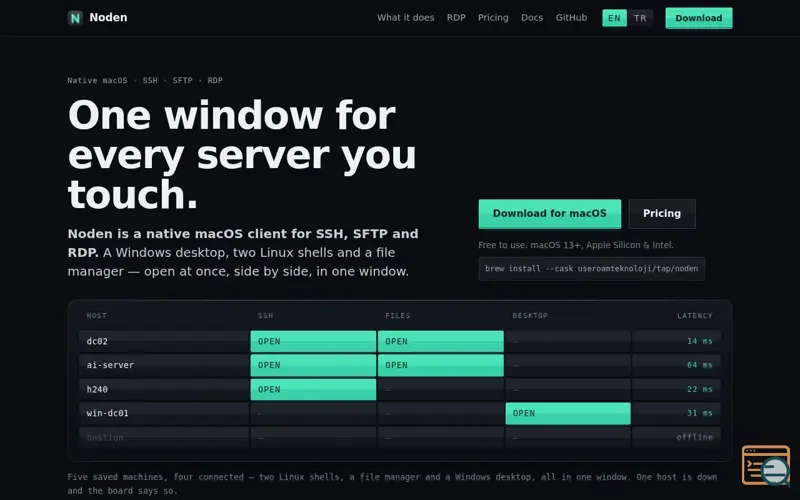Viewport: 800px width, 500px height.
Task: Click the win-dc01 host cell
Action: pyautogui.click(x=164, y=413)
